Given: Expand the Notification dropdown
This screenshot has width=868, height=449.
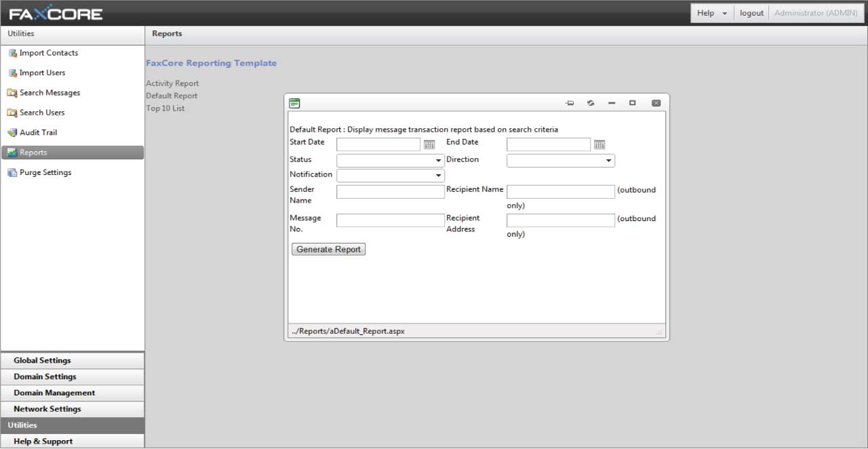Looking at the screenshot, I should point(439,176).
